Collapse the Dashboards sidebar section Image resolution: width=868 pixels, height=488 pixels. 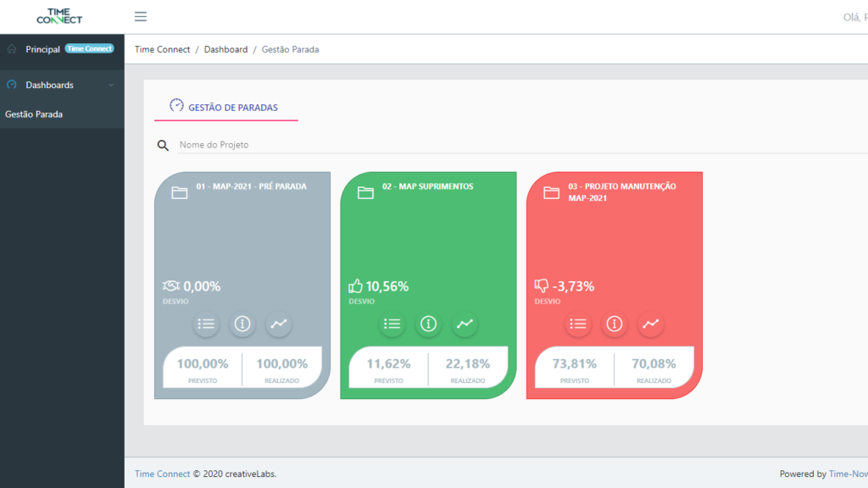pyautogui.click(x=110, y=85)
